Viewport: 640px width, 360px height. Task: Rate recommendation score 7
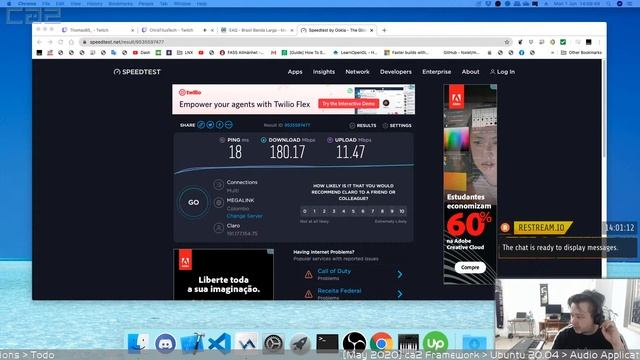(x=373, y=211)
